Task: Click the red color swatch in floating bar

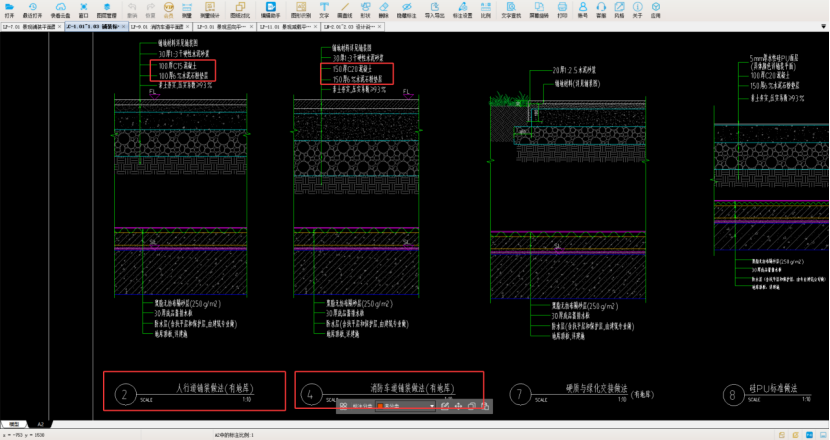Action: [x=381, y=406]
